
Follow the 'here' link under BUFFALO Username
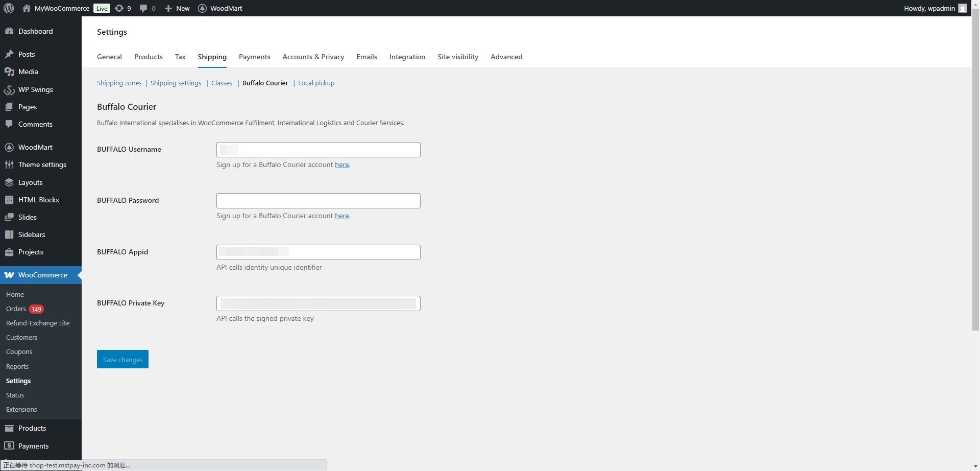pyautogui.click(x=342, y=164)
